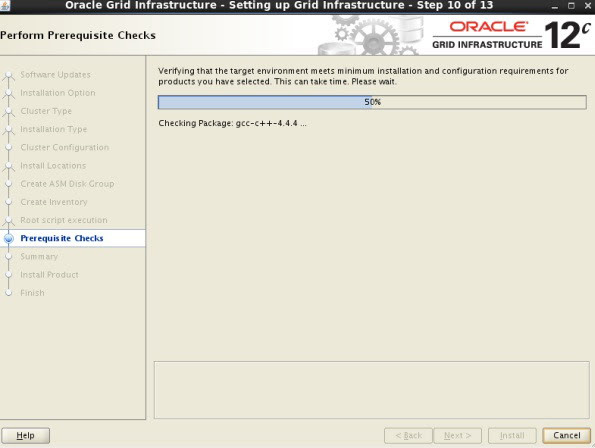595x448 pixels.
Task: Select the Software Updates step
Action: tap(55, 75)
